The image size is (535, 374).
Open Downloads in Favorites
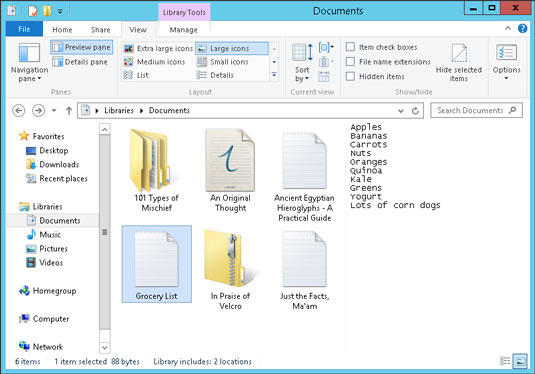pyautogui.click(x=53, y=164)
